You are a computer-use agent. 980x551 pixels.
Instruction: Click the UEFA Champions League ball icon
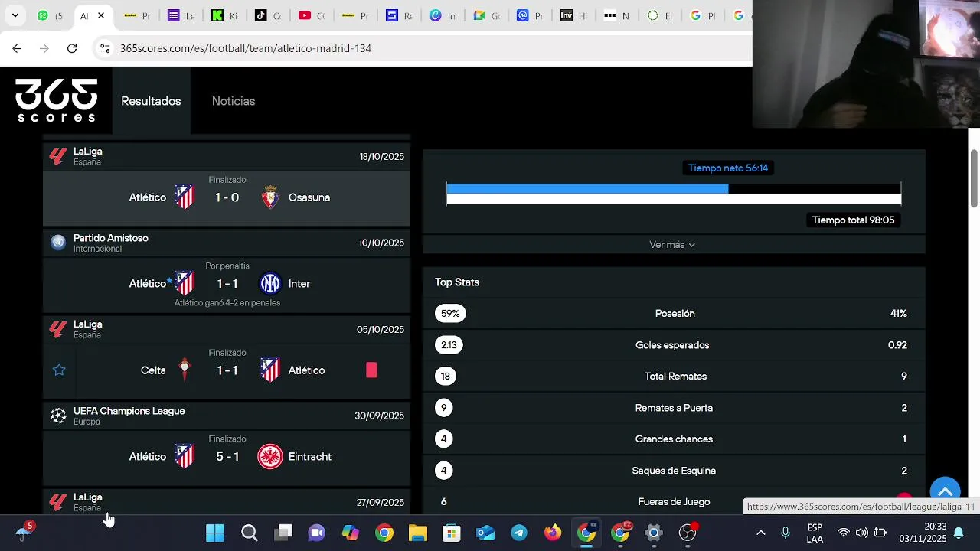pyautogui.click(x=58, y=416)
